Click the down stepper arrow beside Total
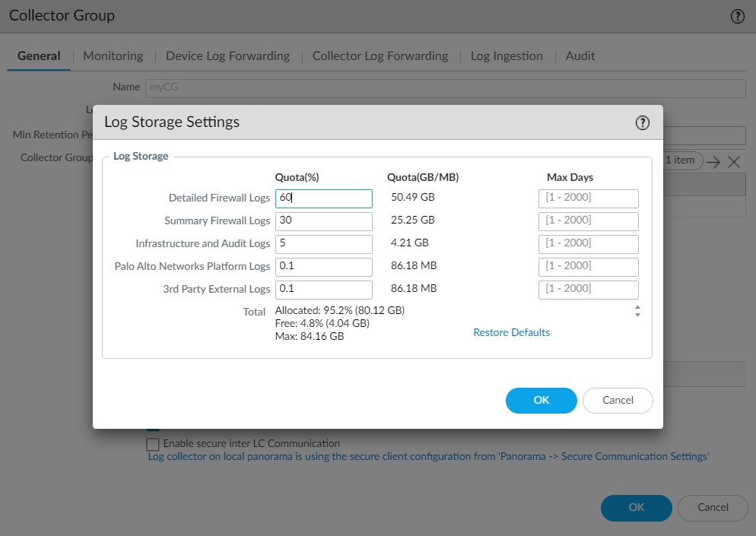 [x=637, y=314]
